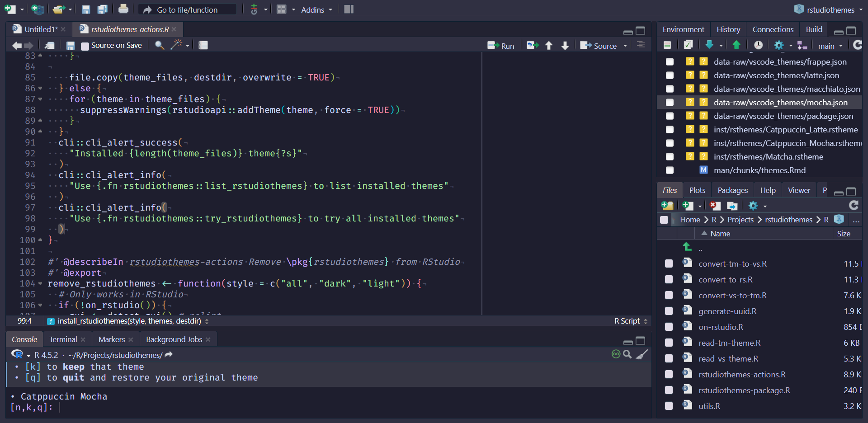Viewport: 868px width, 423px height.
Task: Click the compile report notebook icon
Action: click(203, 45)
